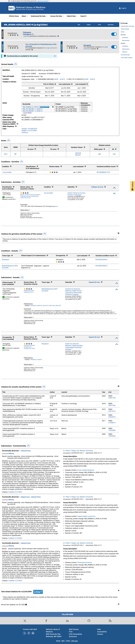Collapse Citations for somatic classification section
Image resolution: width=135 pixels, height=644 pixels.
pyautogui.click(x=44, y=387)
